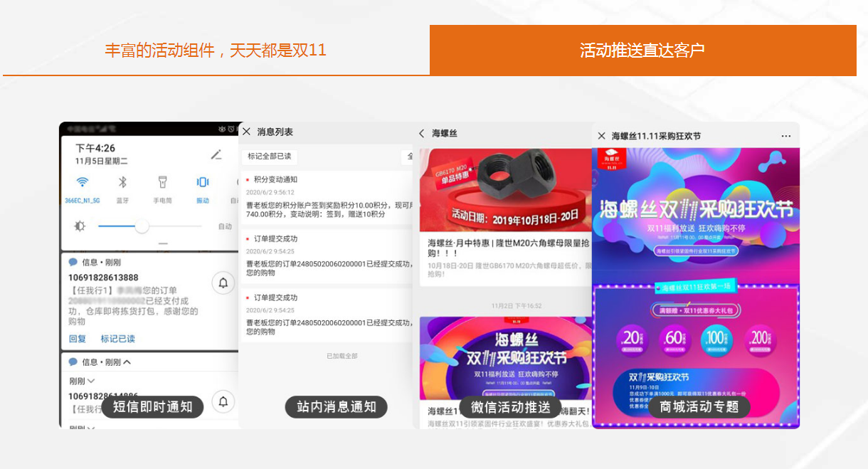Tap the bell icon on the second SMS notification
Image resolution: width=868 pixels, height=469 pixels.
(223, 402)
